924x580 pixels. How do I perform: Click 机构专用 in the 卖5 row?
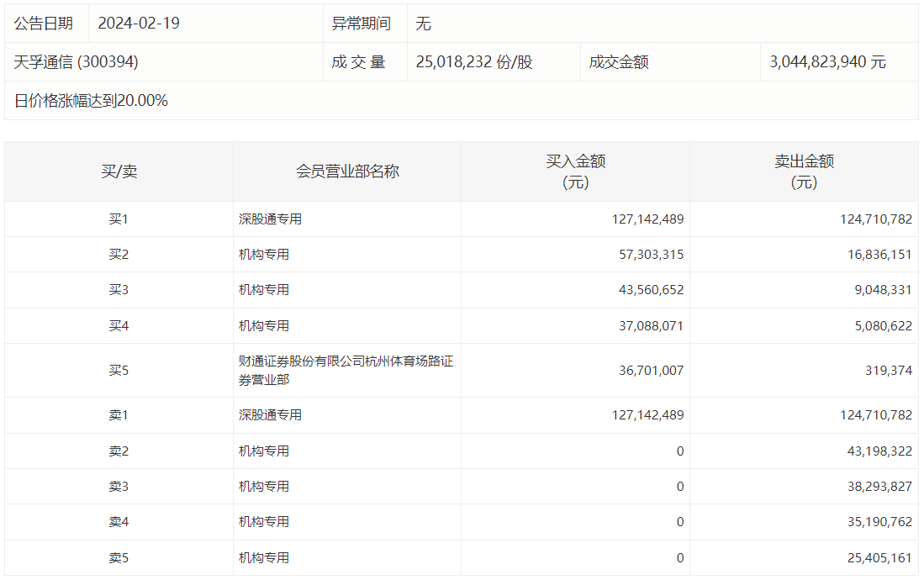pos(264,558)
